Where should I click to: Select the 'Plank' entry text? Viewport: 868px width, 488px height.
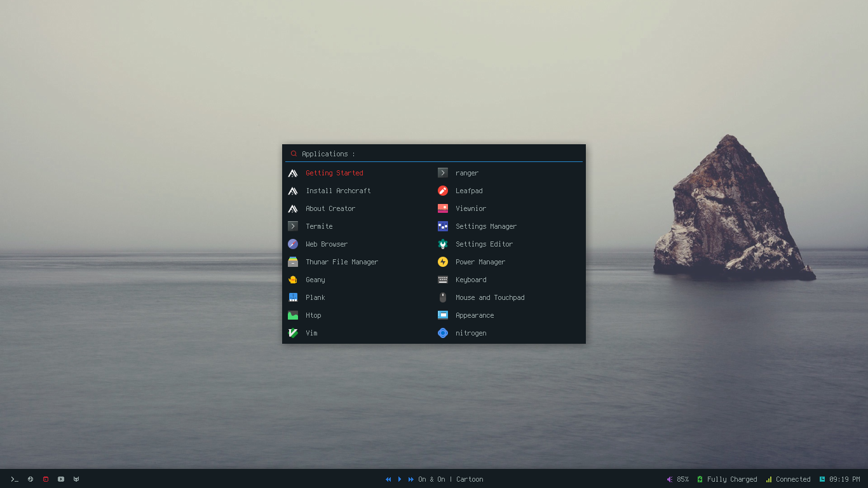[x=315, y=297]
